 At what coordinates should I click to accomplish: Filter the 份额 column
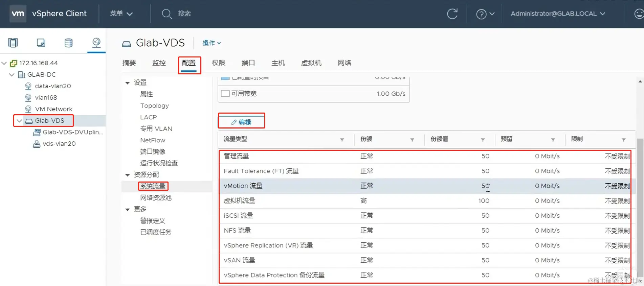pyautogui.click(x=412, y=140)
